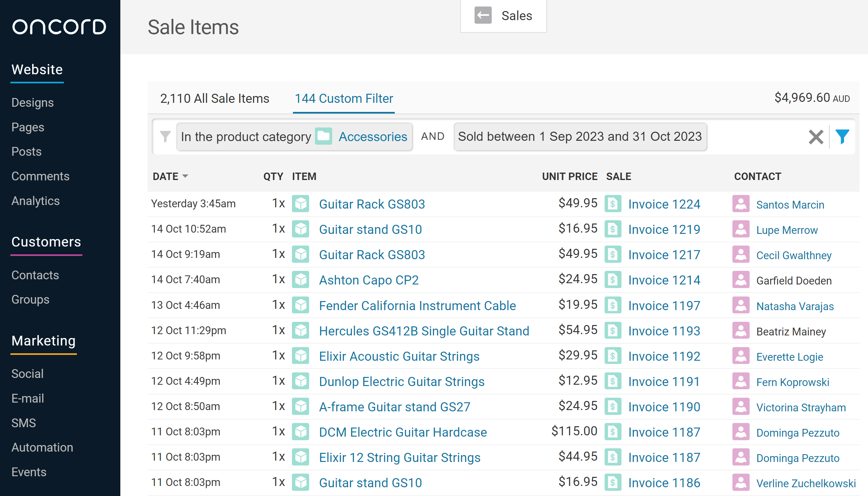The height and width of the screenshot is (496, 868).
Task: Open Groups in the sidebar
Action: (30, 299)
